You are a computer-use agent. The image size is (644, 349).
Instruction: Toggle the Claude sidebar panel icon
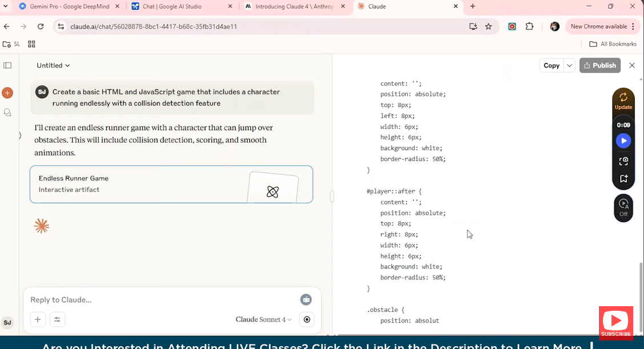[x=7, y=65]
